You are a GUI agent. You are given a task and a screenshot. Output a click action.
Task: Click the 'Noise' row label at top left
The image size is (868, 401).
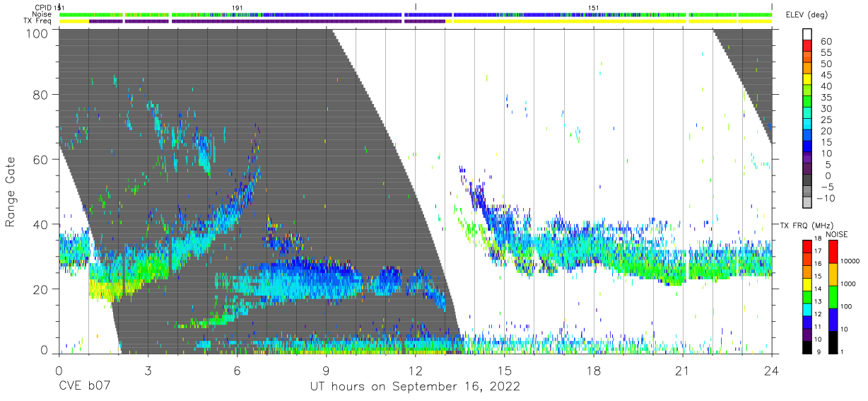(42, 14)
